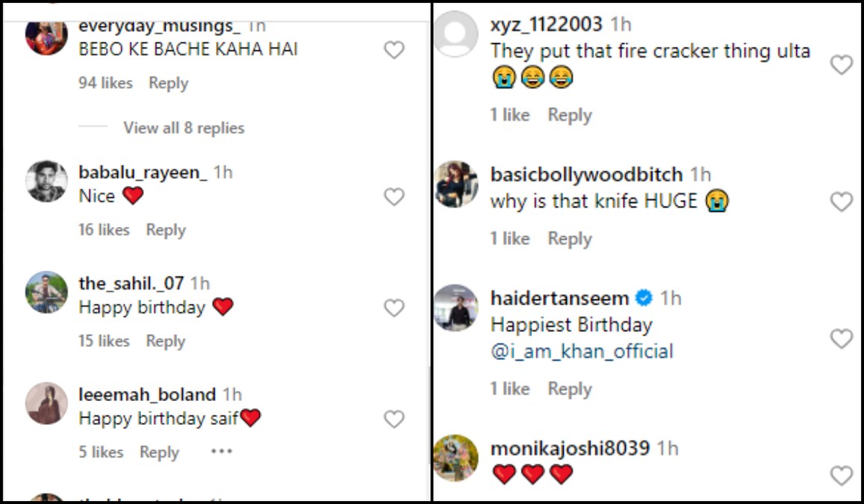The width and height of the screenshot is (864, 504).
Task: Like the comment by everyday_musings_
Action: point(394,49)
